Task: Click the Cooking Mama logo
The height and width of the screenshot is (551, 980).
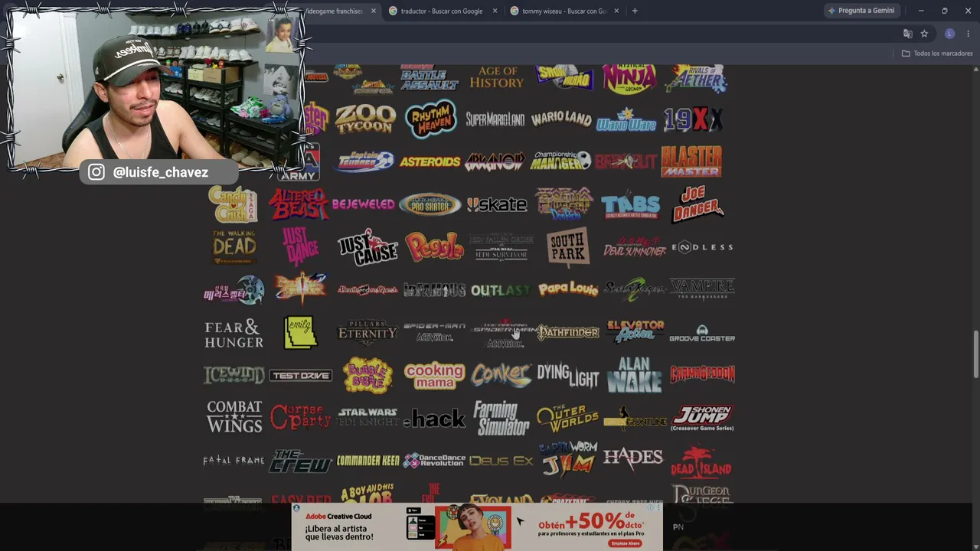Action: [434, 375]
